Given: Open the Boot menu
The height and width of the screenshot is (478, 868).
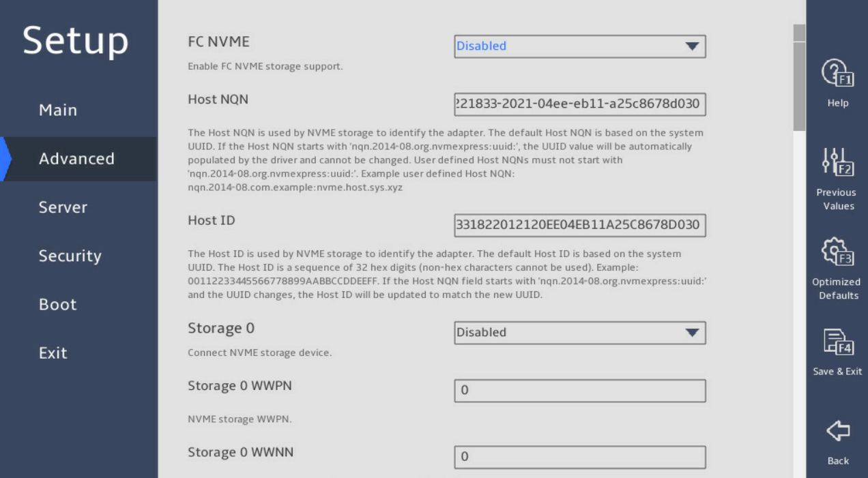Looking at the screenshot, I should [58, 304].
